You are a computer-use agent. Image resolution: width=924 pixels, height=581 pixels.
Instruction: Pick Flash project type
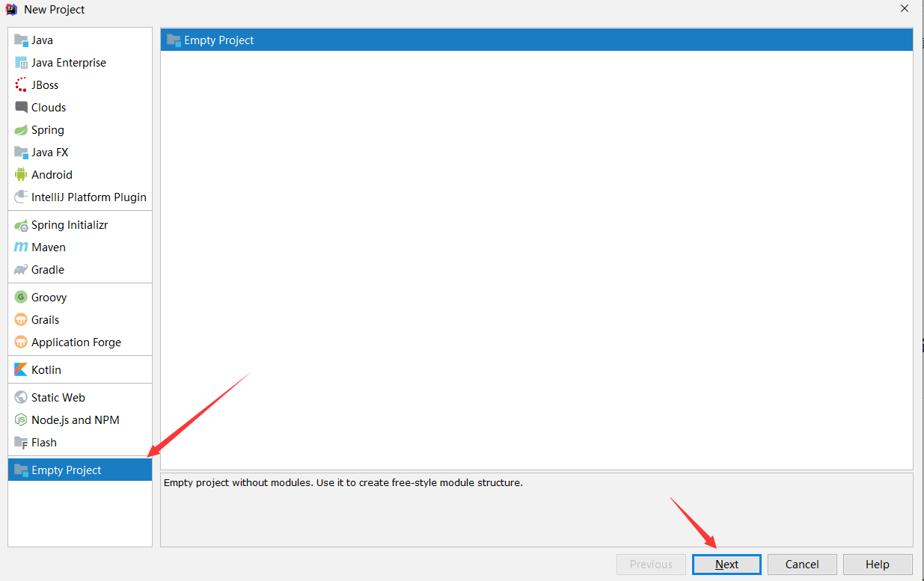[x=80, y=443]
